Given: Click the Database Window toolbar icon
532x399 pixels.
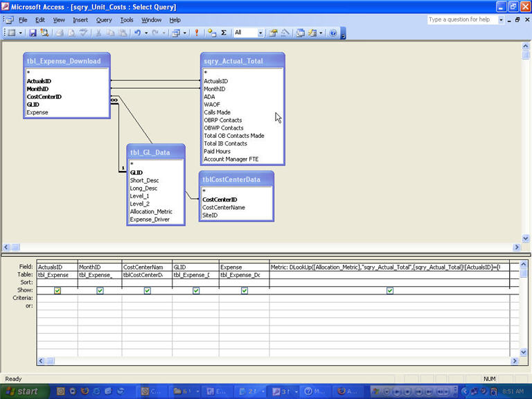Looking at the screenshot, I should (x=300, y=33).
